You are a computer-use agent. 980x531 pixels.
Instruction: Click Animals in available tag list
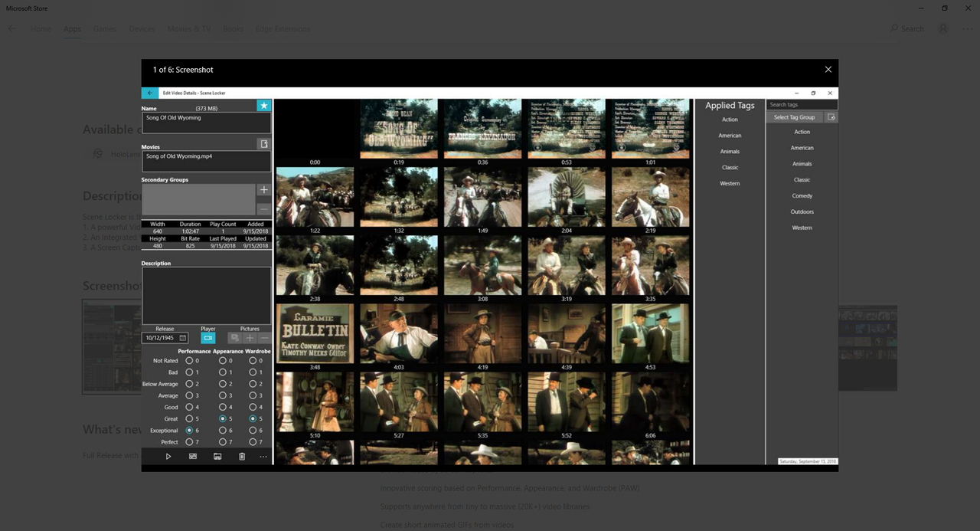802,164
